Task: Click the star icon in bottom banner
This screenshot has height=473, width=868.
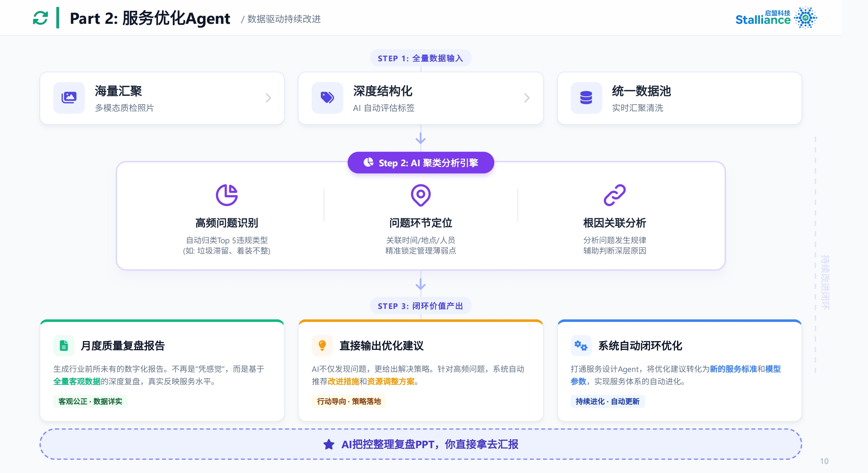Action: [x=329, y=444]
